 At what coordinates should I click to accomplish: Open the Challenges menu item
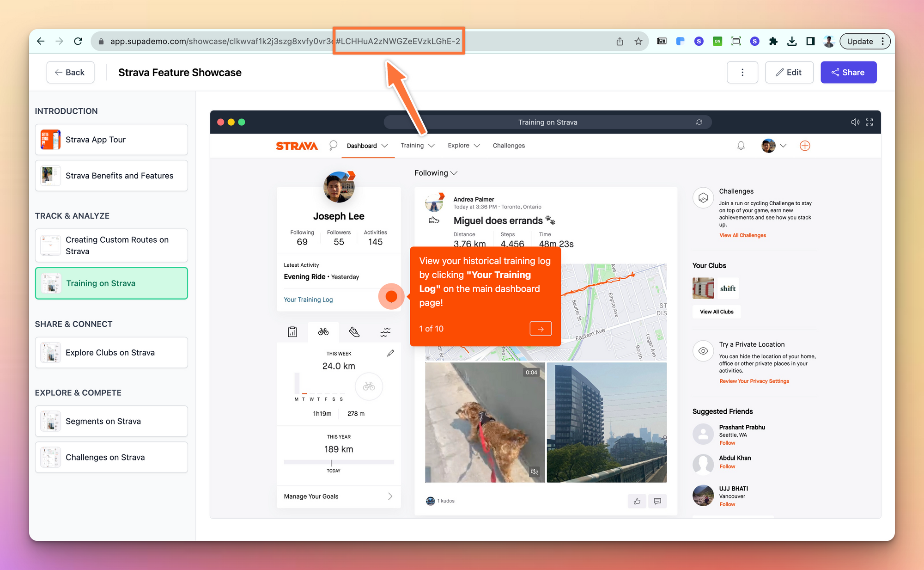tap(509, 146)
